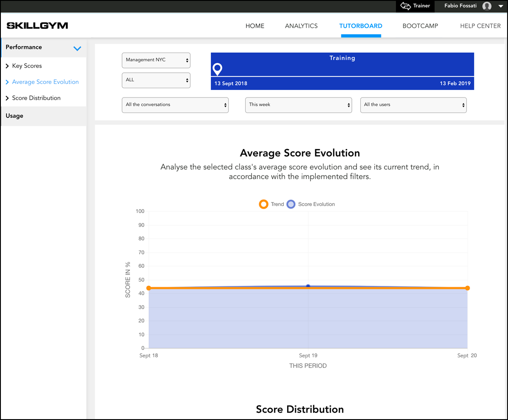Toggle the Trend legend item

point(272,204)
